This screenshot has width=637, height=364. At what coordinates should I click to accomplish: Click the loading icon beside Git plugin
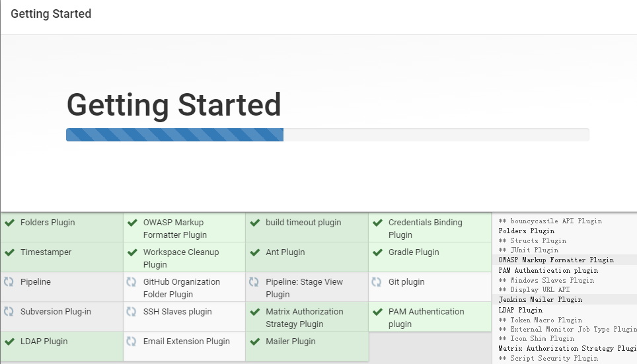pyautogui.click(x=377, y=282)
